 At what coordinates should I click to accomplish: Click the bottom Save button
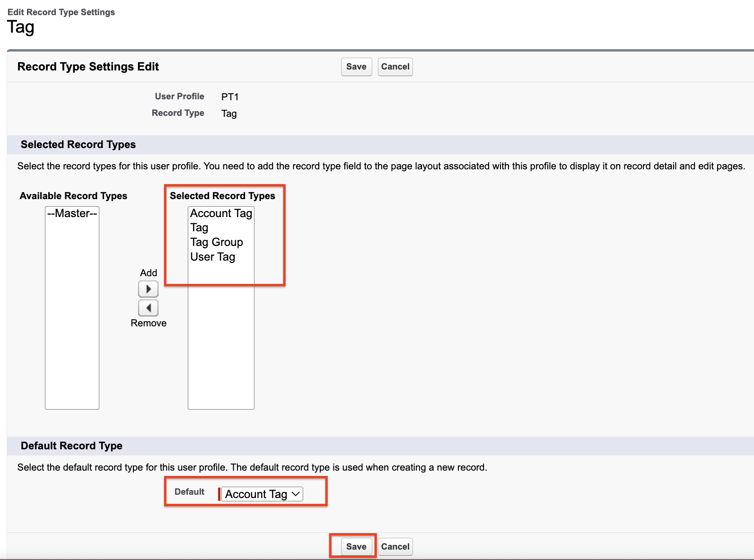356,547
